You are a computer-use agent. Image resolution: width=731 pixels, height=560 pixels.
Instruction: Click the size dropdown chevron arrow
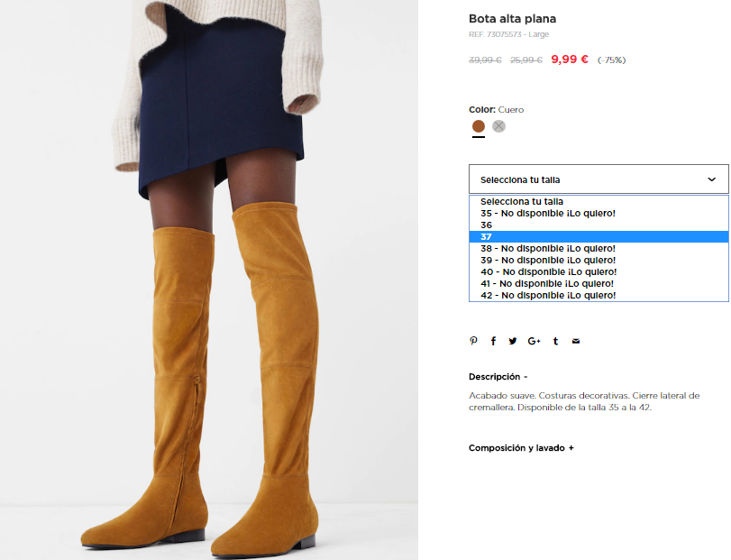(x=711, y=179)
